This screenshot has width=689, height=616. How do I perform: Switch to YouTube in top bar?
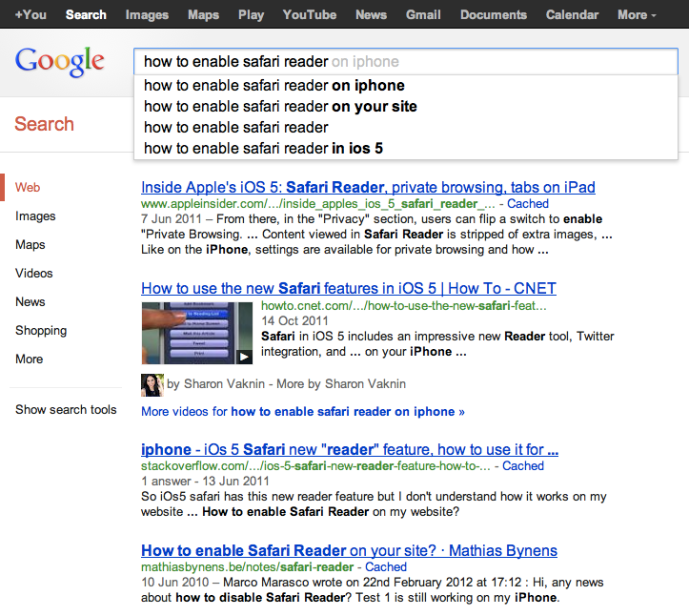[310, 14]
